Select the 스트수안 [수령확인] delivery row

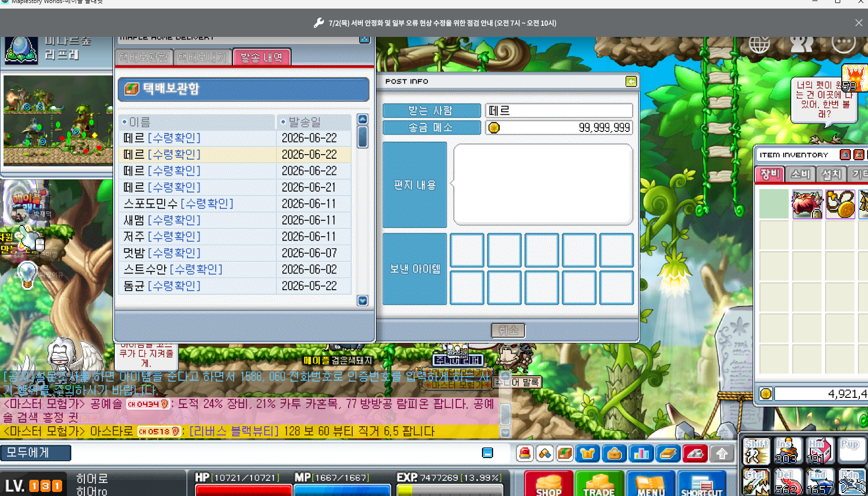[x=235, y=269]
